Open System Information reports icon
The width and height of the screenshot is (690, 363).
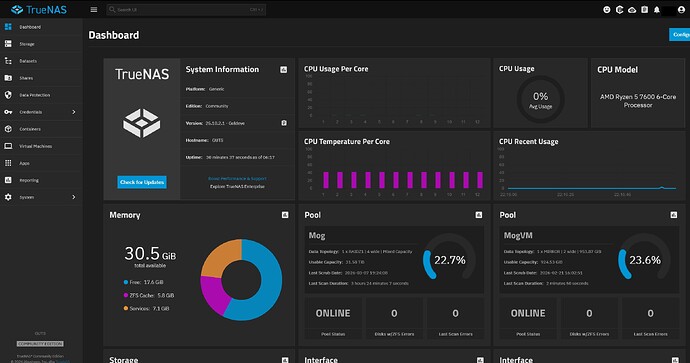(284, 70)
